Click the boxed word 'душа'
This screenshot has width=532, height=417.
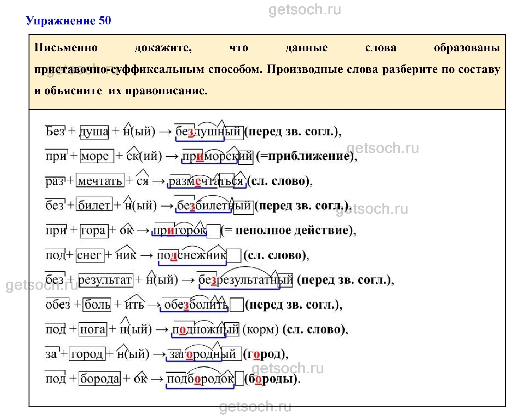pos(94,132)
